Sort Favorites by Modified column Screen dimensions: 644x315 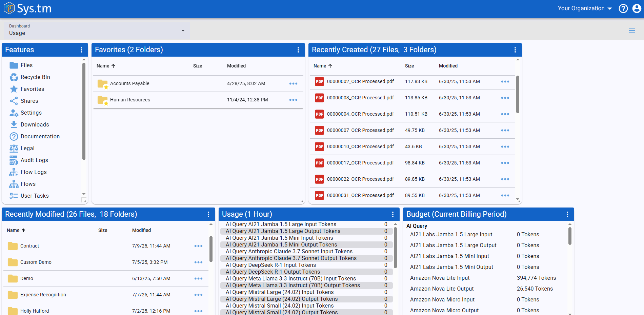tap(236, 66)
